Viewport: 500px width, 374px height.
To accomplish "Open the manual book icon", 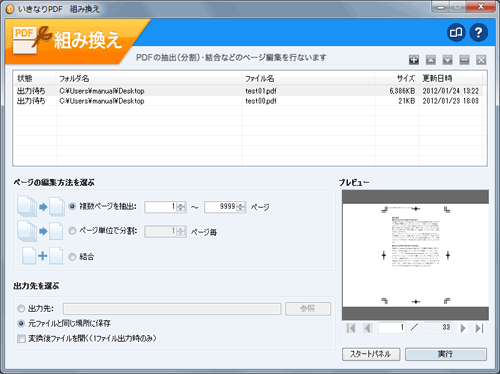I will (x=456, y=32).
